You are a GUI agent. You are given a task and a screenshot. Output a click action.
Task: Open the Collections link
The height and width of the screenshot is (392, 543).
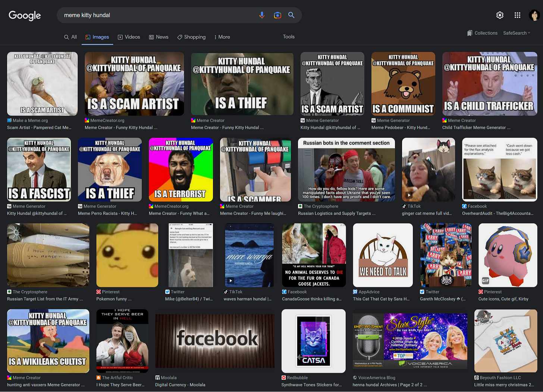click(x=486, y=33)
